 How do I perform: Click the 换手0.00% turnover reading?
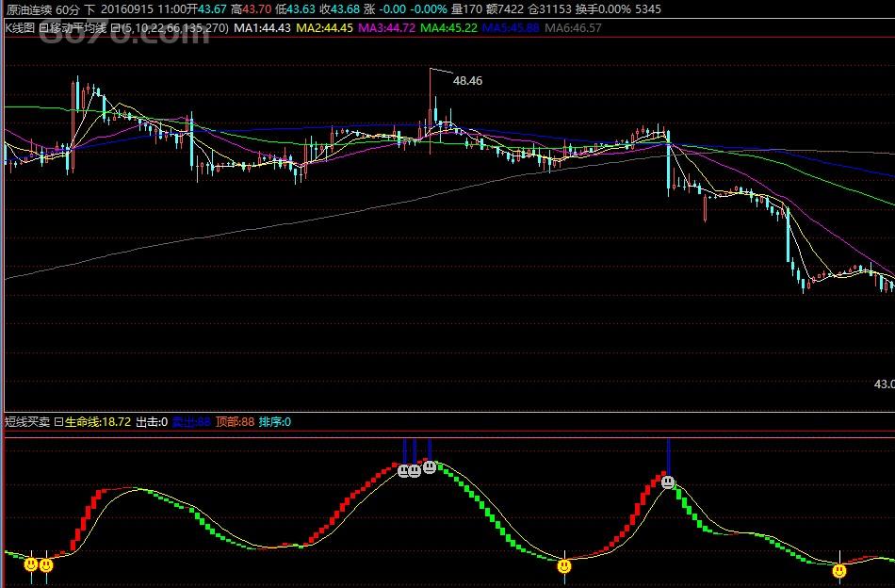(603, 9)
